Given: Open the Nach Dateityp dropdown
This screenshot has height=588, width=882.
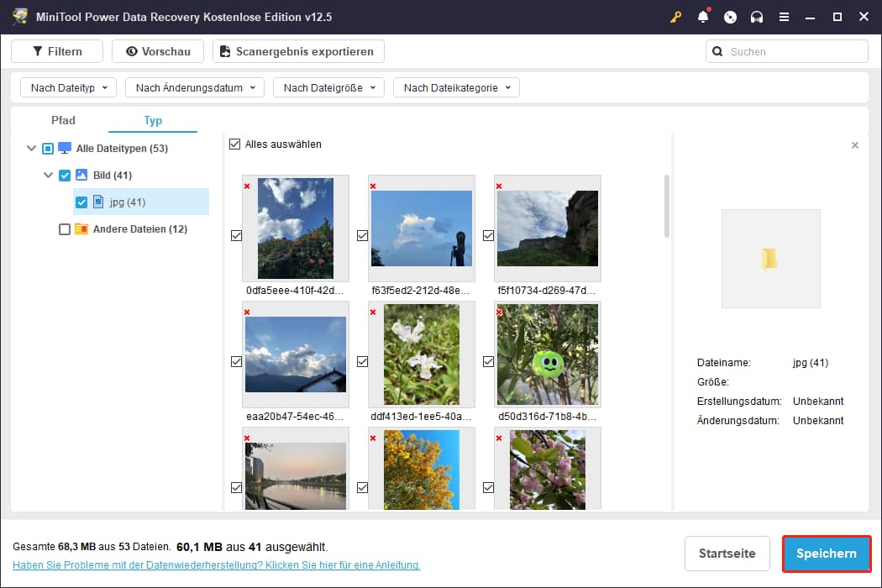Looking at the screenshot, I should click(69, 87).
